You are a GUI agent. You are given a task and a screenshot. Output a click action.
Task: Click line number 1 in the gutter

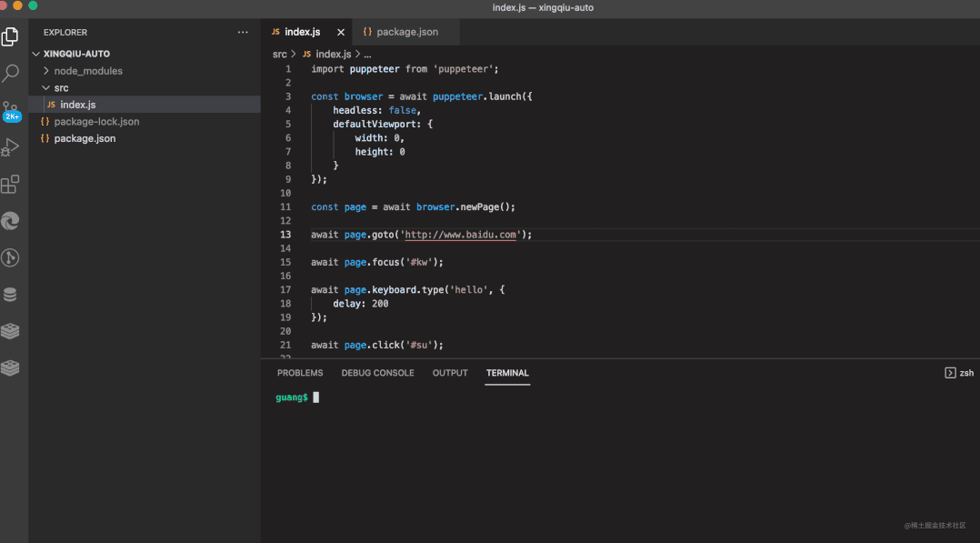tap(288, 69)
